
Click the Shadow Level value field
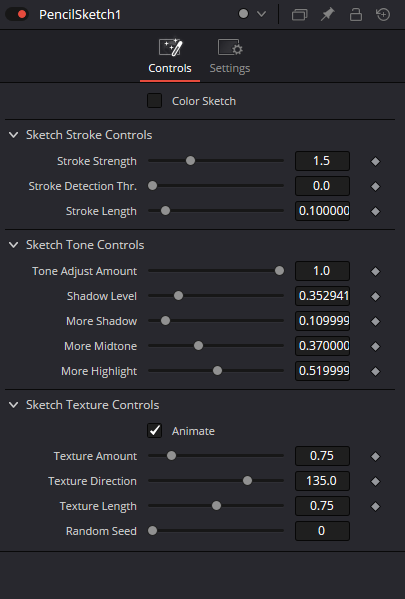tap(322, 296)
